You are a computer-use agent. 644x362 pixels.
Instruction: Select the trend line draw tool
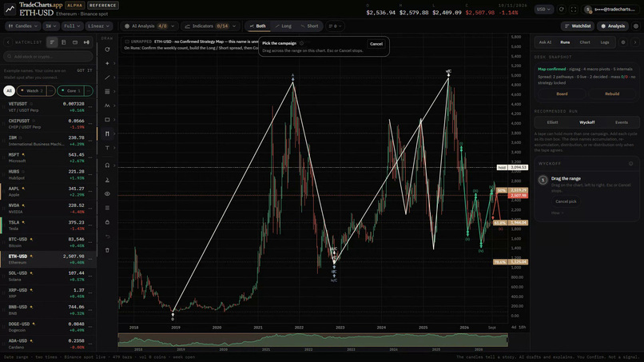tap(107, 78)
